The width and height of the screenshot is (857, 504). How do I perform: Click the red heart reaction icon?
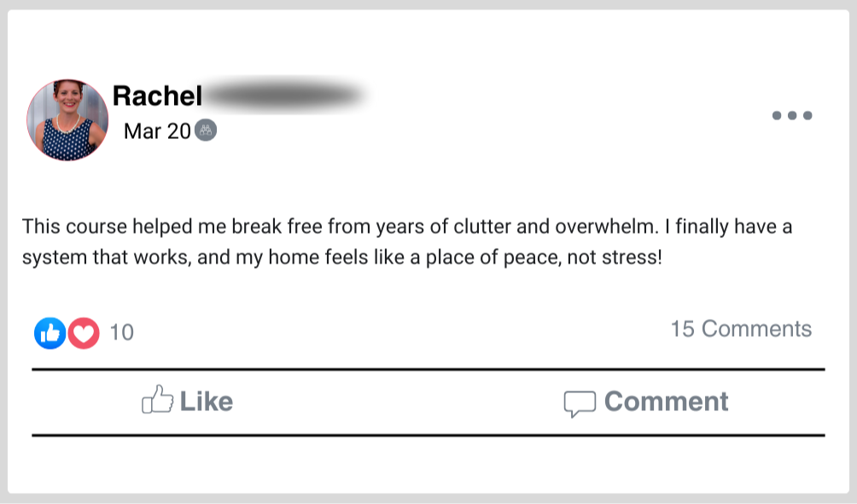pos(84,333)
